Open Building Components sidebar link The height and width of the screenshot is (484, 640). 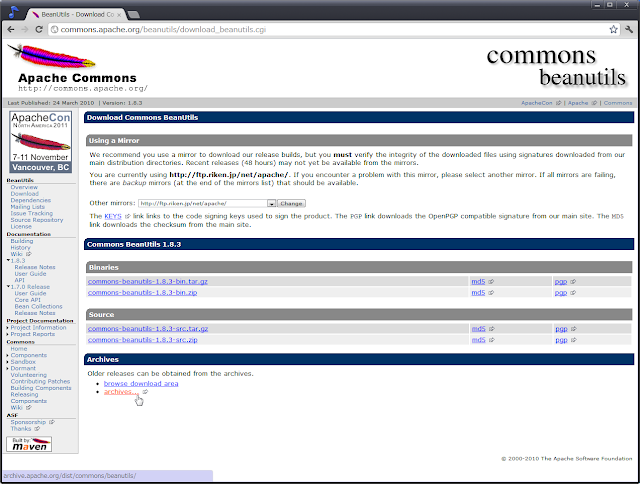point(41,388)
